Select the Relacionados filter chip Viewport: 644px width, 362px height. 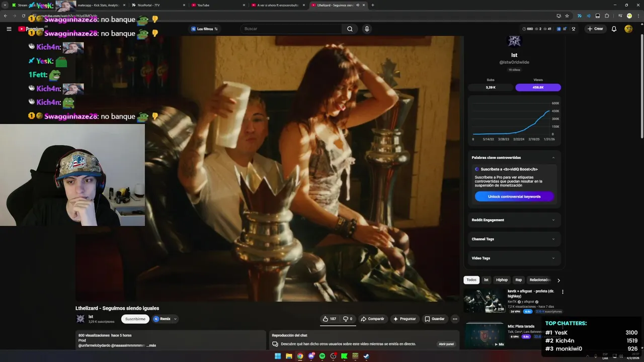tap(539, 280)
